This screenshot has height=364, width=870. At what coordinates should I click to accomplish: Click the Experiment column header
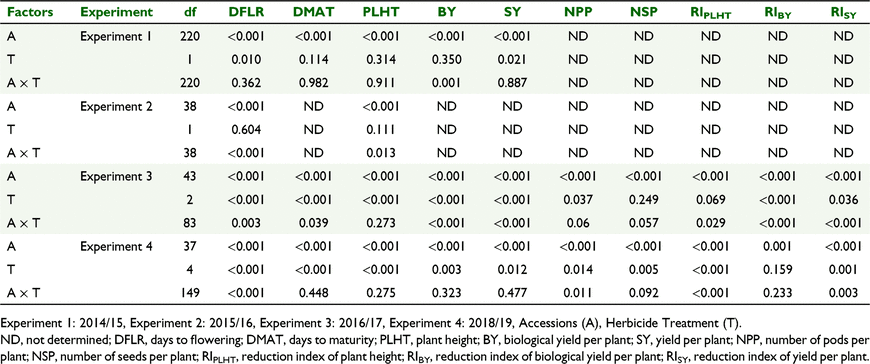coord(116,12)
